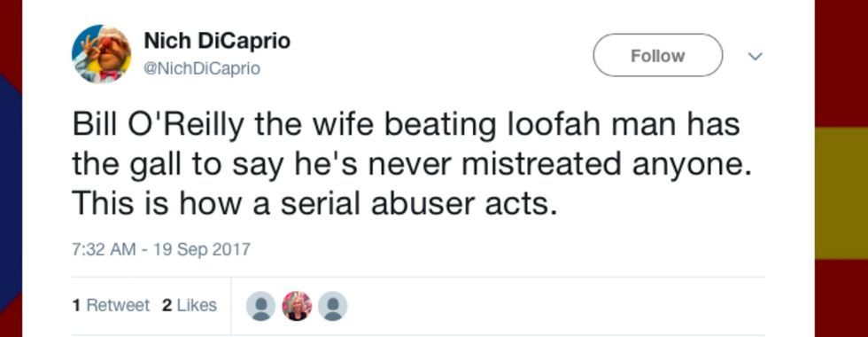Click the first gray default liker avatar
868x337 pixels.
260,306
